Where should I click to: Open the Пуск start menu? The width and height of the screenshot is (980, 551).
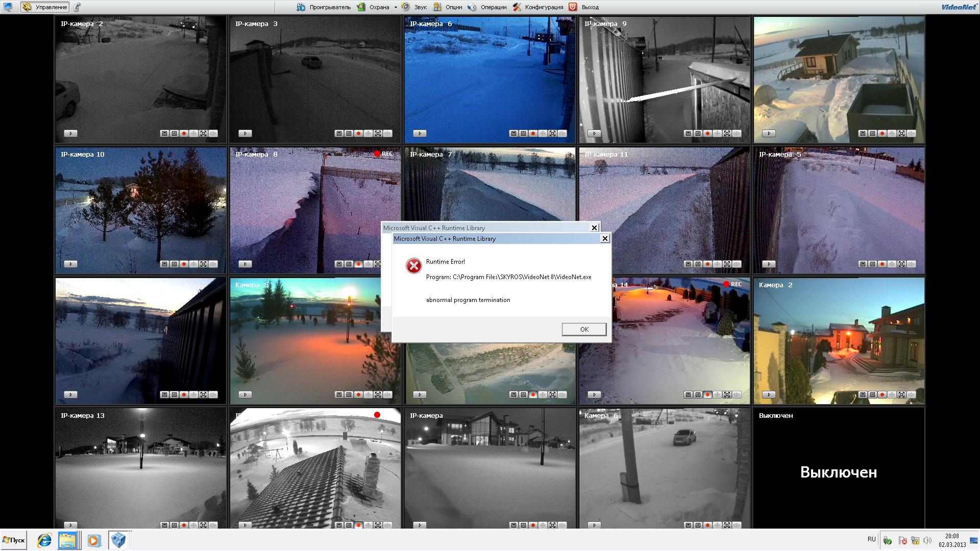point(14,540)
